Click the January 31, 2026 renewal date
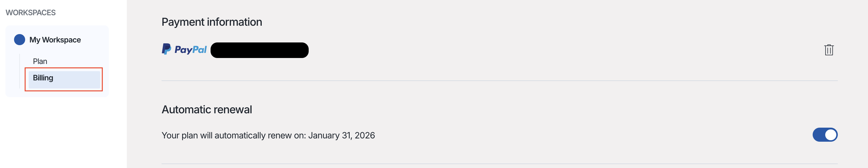This screenshot has width=868, height=168. click(341, 135)
